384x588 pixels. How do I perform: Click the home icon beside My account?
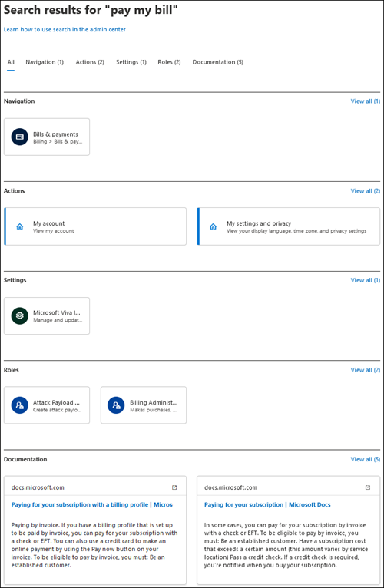20,226
